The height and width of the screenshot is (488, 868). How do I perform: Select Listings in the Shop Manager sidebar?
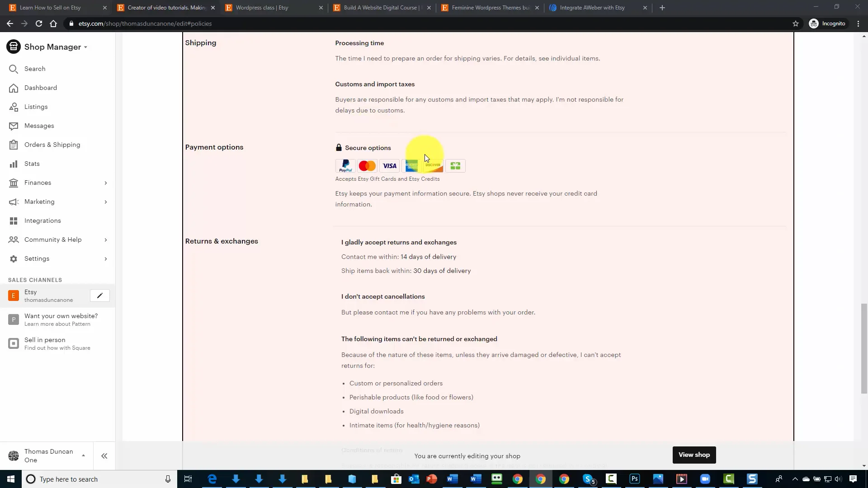click(35, 107)
